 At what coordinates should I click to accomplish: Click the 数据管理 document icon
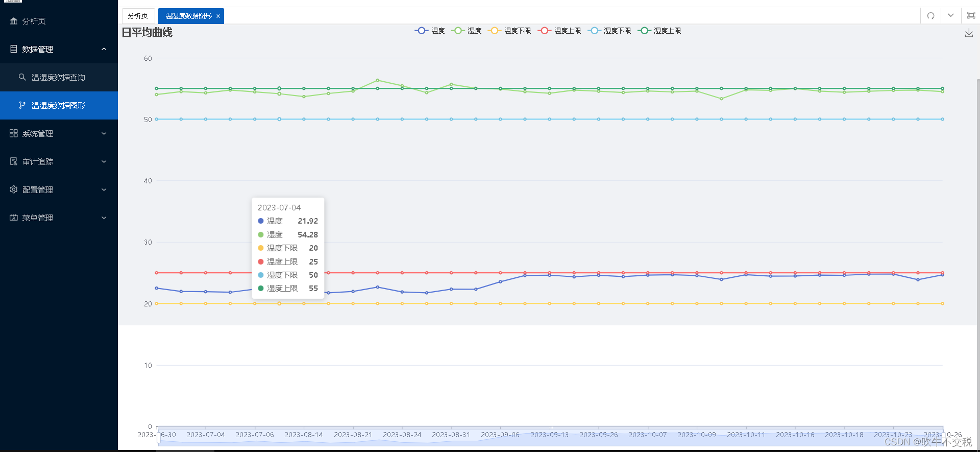14,49
